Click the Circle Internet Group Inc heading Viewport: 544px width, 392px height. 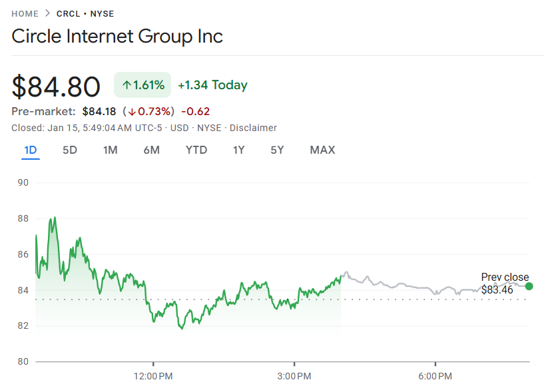[117, 36]
